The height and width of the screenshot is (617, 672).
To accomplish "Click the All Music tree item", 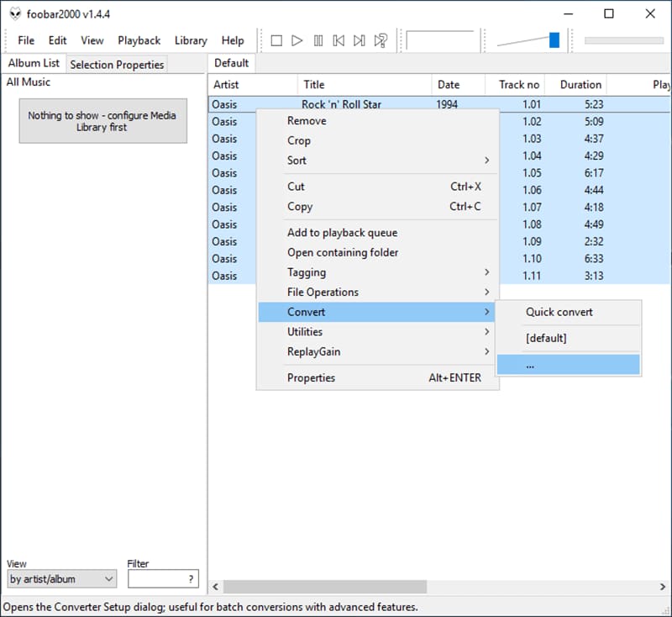I will click(29, 82).
